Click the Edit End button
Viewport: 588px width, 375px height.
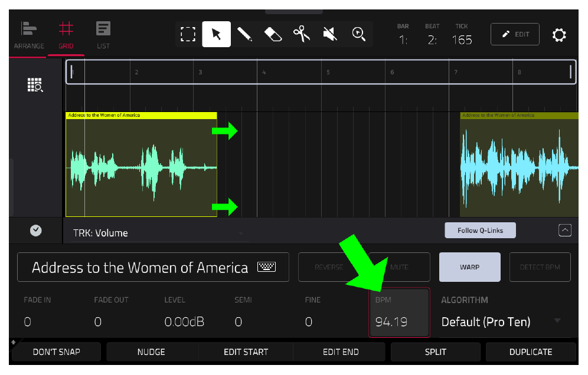click(x=341, y=352)
